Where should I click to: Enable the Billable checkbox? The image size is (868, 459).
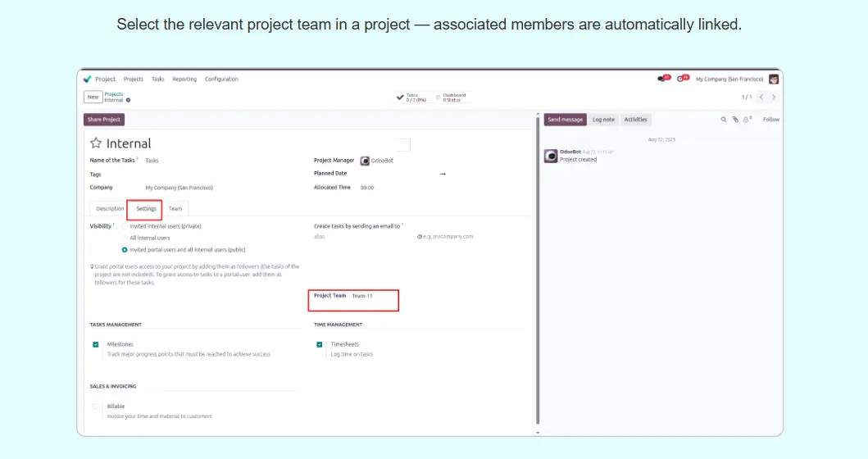[x=96, y=407]
